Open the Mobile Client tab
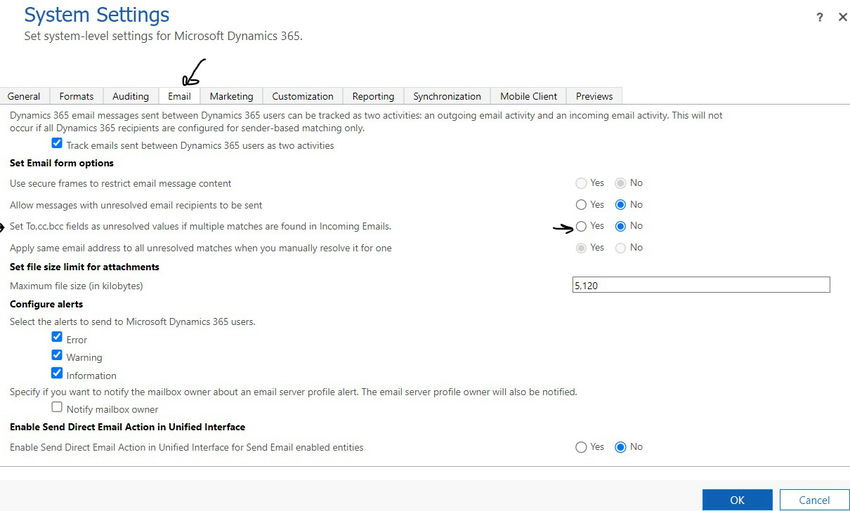850x511 pixels. click(529, 96)
